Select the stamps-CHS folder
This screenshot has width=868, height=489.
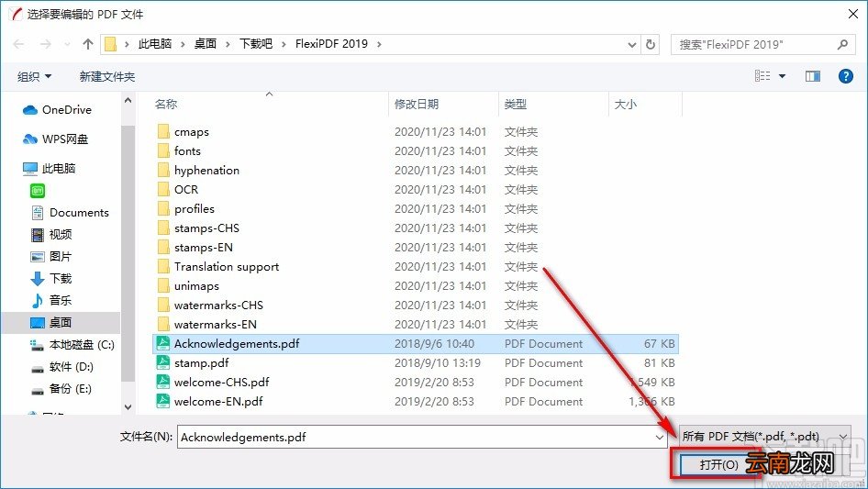(199, 228)
